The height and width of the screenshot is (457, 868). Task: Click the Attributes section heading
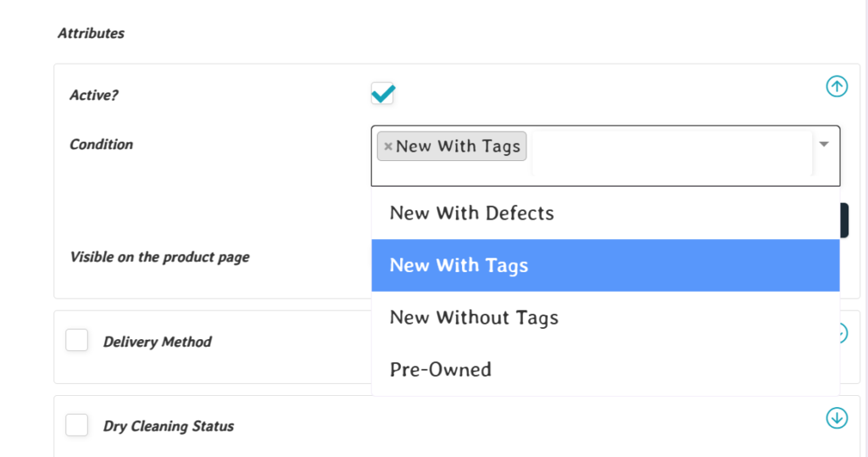click(x=91, y=33)
